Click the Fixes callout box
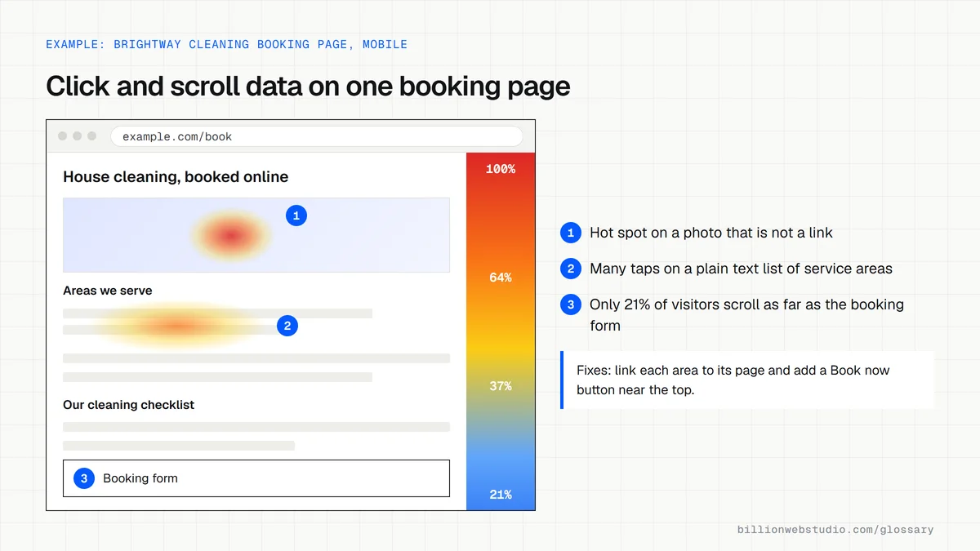This screenshot has width=980, height=551. [747, 380]
